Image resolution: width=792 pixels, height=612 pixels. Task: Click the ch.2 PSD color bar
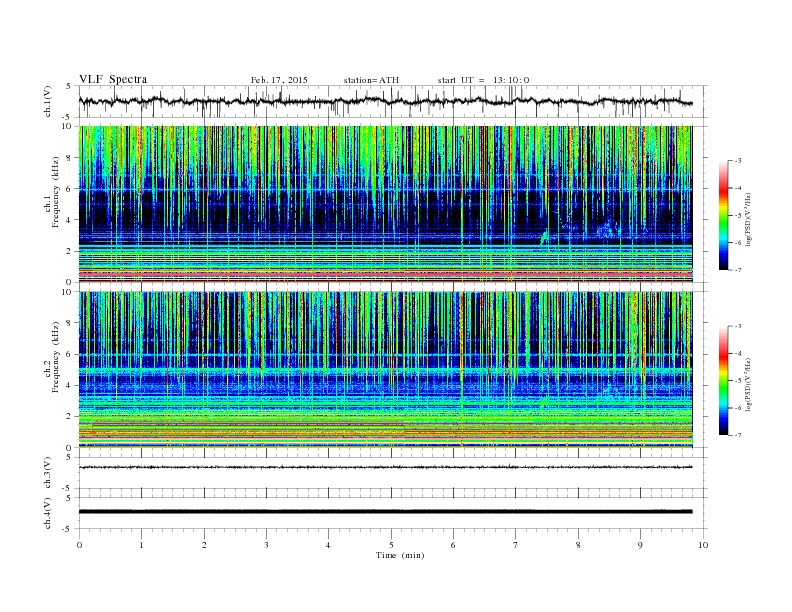723,381
